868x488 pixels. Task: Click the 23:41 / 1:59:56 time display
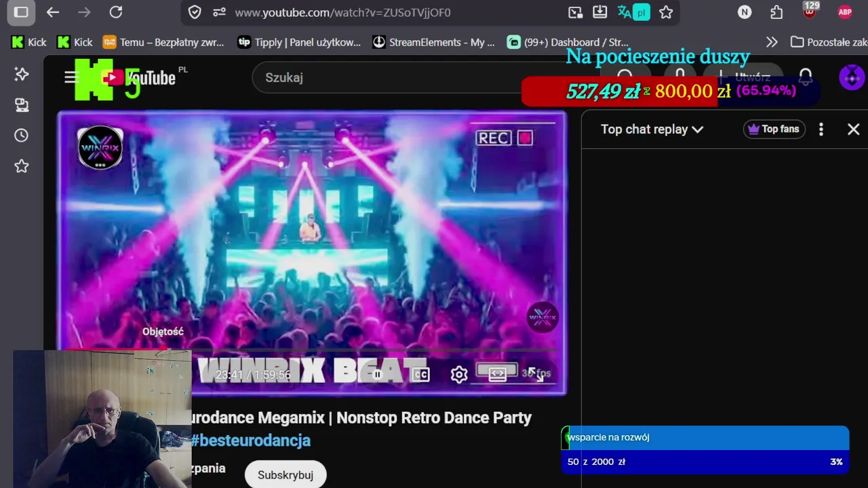coord(252,375)
